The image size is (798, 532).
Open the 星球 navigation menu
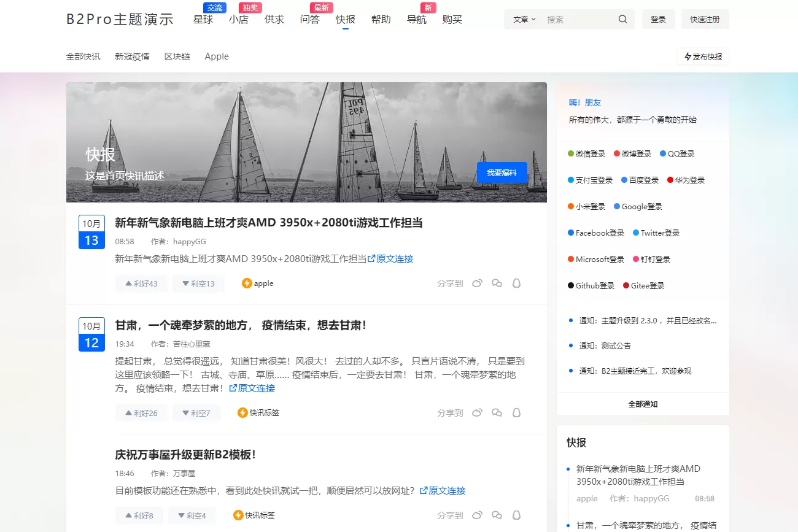(x=203, y=19)
